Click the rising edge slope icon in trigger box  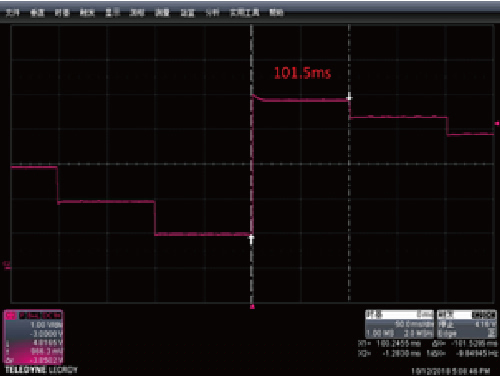click(x=491, y=333)
